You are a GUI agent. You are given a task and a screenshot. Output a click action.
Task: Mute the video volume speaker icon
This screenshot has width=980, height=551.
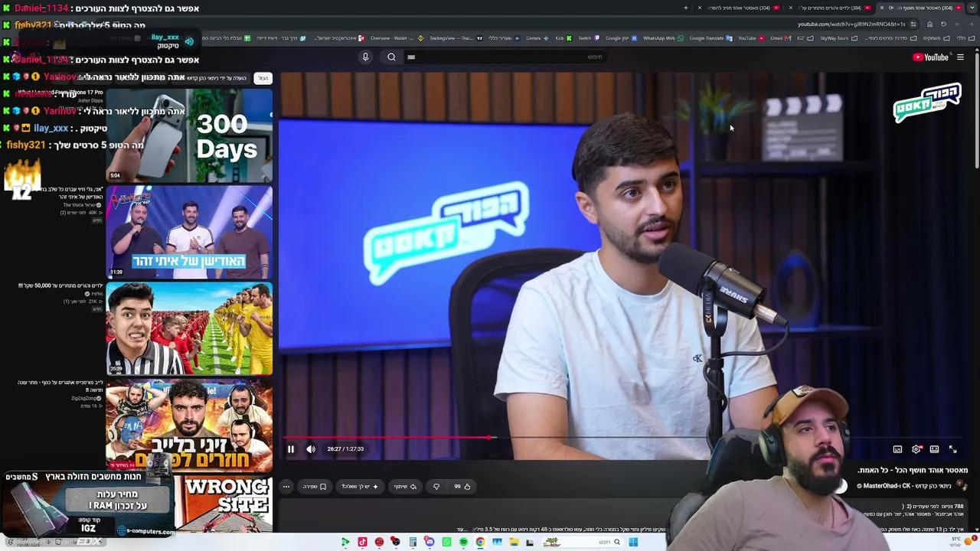[311, 449]
